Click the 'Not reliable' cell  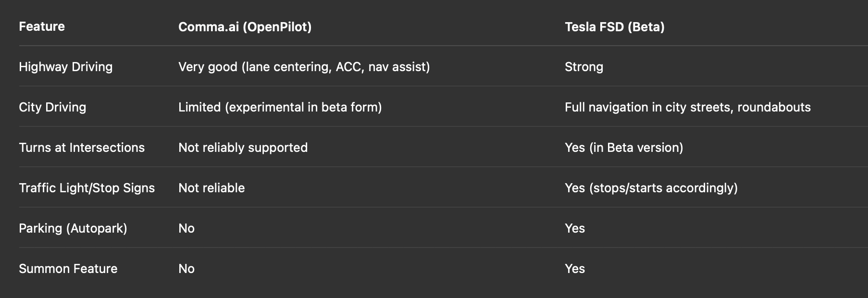(211, 188)
